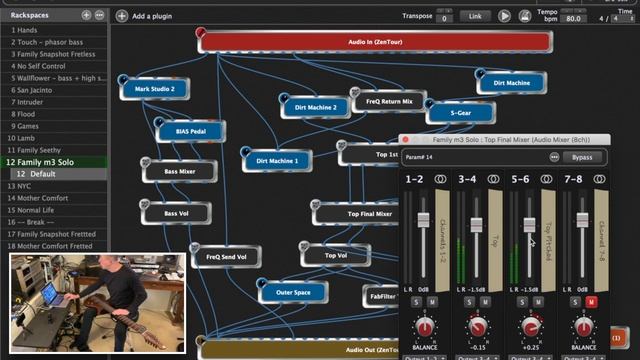
Task: Solo mixer channel 1-2
Action: [x=416, y=302]
